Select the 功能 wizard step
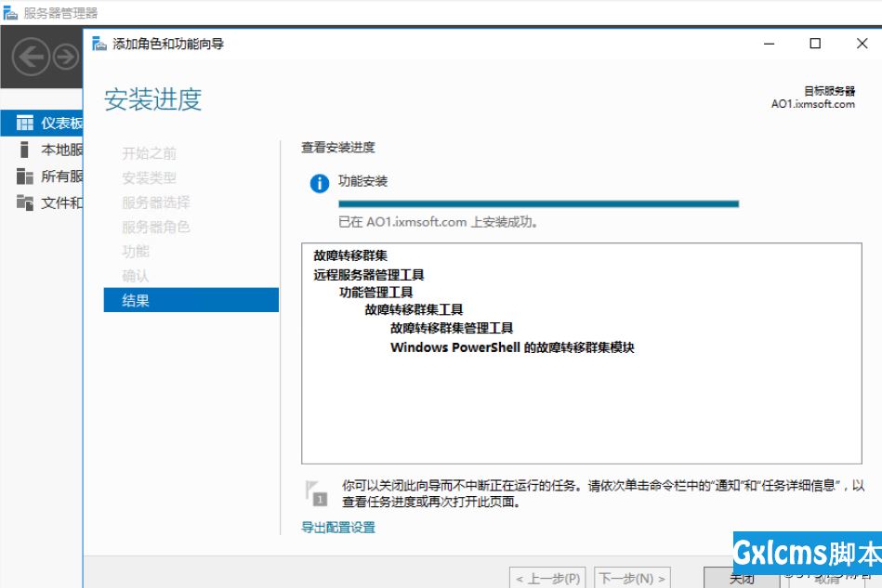Screen dimensions: 882x588 click(136, 252)
